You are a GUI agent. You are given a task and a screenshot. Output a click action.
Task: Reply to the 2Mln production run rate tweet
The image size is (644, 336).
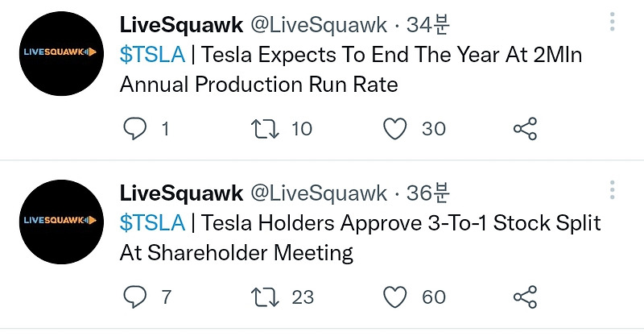click(135, 129)
